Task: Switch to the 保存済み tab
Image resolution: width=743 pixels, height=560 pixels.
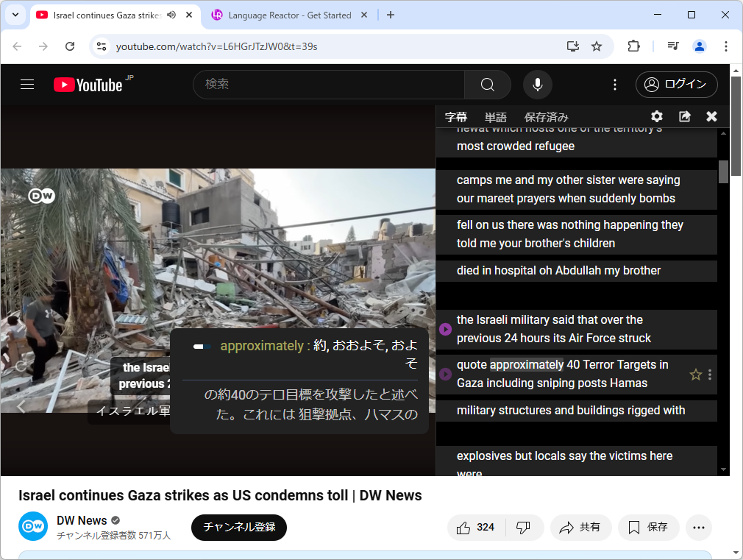Action: click(x=546, y=117)
